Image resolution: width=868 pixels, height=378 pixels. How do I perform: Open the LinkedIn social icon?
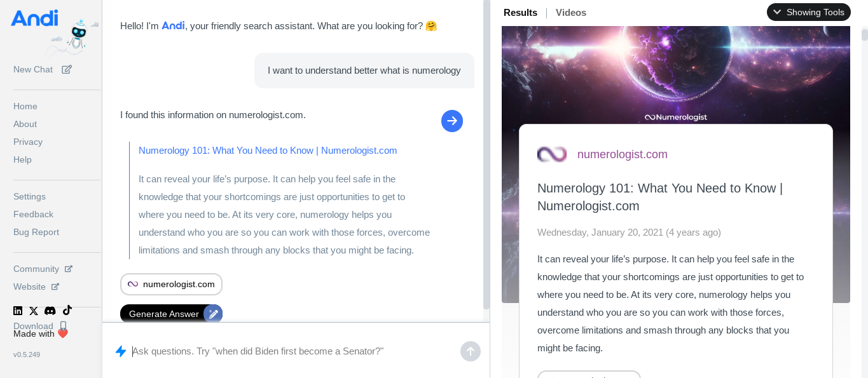pyautogui.click(x=18, y=311)
